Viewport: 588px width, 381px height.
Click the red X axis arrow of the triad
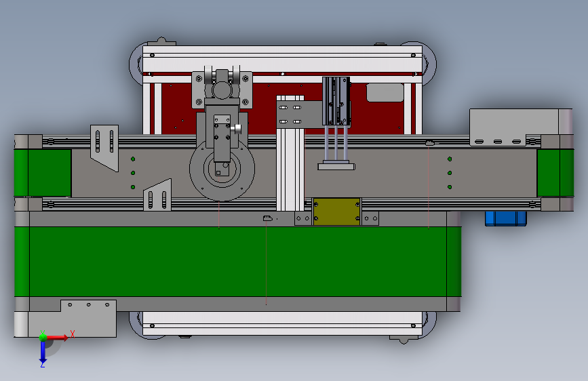(x=58, y=338)
